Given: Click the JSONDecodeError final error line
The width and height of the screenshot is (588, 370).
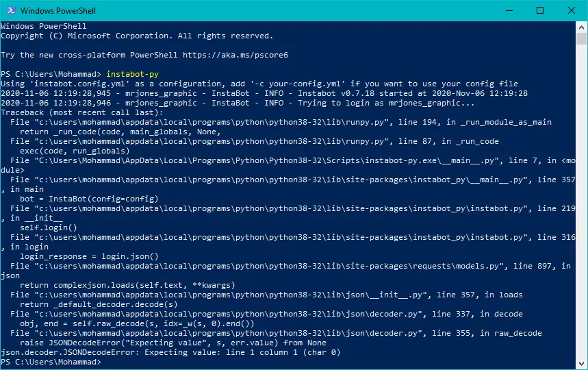Looking at the screenshot, I should click(170, 352).
